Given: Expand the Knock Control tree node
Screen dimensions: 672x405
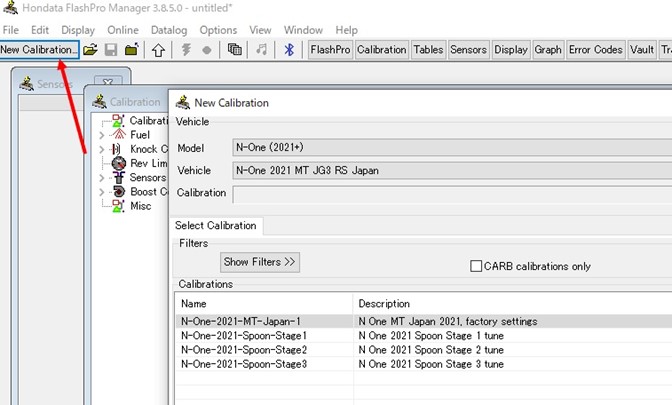Looking at the screenshot, I should point(102,150).
